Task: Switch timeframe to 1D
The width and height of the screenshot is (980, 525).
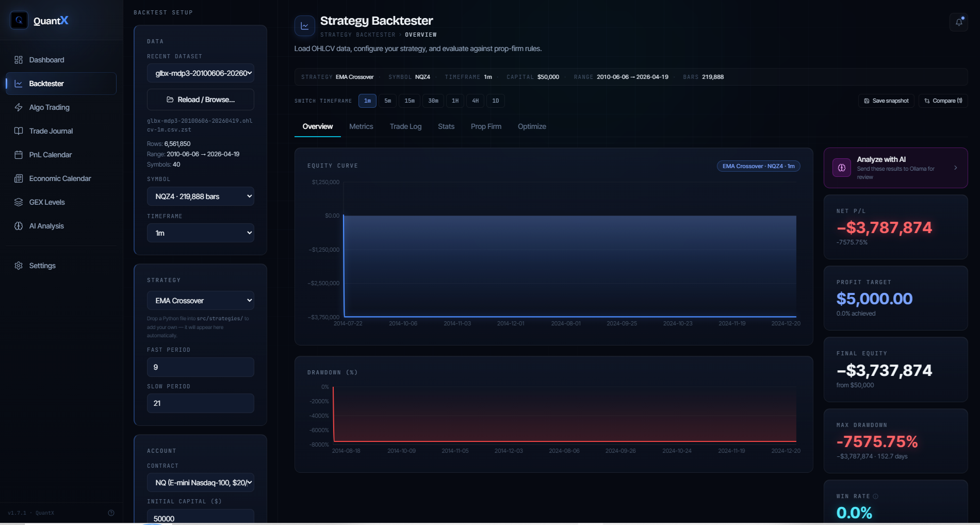Action: tap(496, 101)
